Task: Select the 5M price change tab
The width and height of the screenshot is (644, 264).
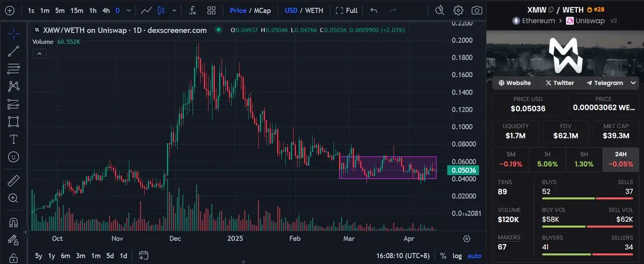Action: point(511,159)
